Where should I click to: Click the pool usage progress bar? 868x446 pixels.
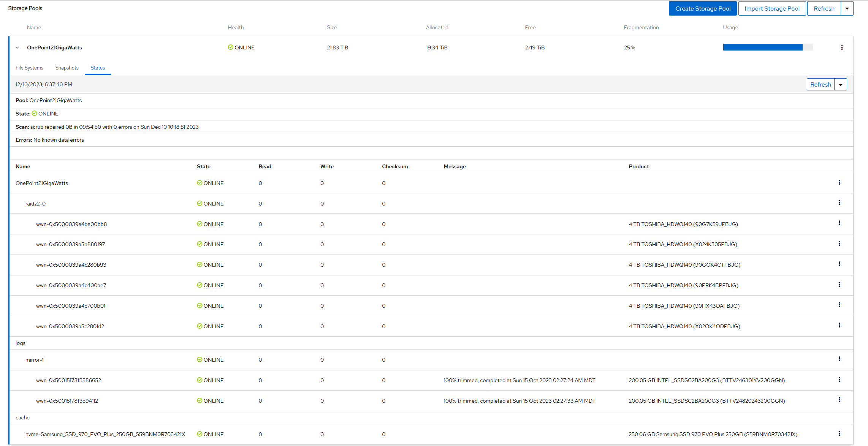[x=767, y=47]
